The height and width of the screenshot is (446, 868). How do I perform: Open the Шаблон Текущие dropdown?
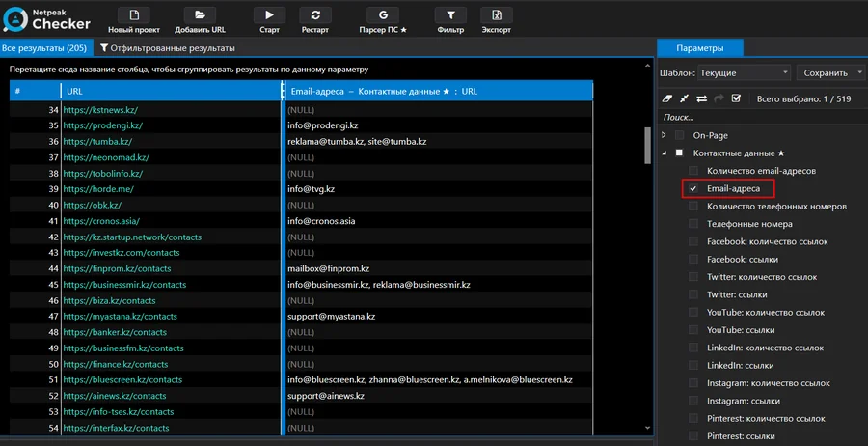744,73
